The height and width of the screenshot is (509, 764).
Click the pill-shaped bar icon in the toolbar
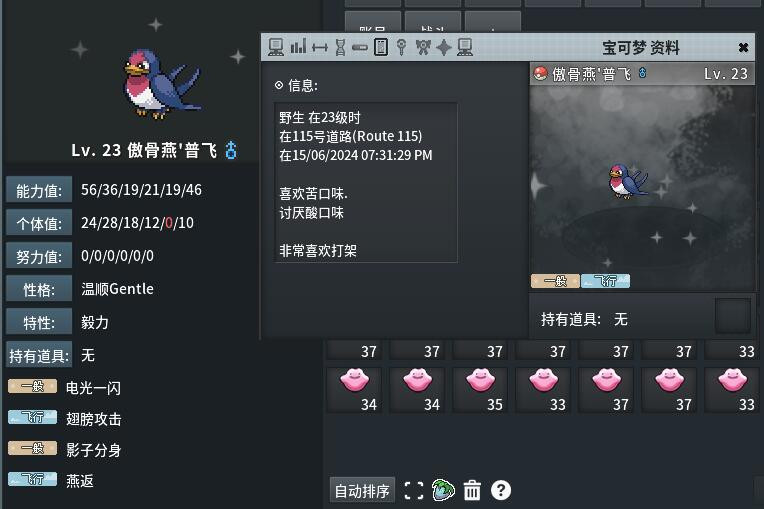click(x=360, y=47)
